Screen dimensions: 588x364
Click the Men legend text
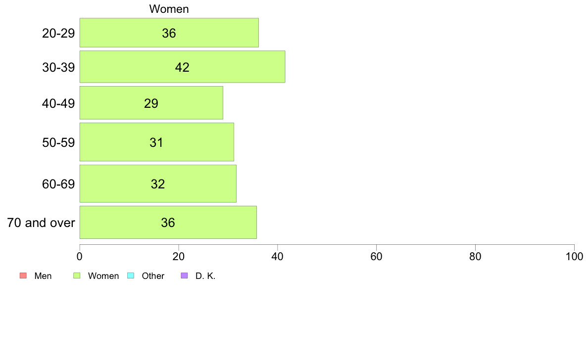coord(43,276)
